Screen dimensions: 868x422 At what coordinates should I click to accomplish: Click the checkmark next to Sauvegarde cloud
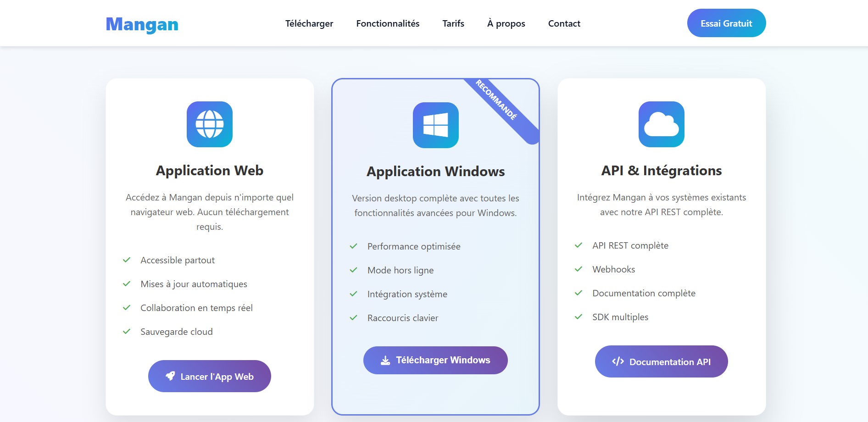click(127, 332)
